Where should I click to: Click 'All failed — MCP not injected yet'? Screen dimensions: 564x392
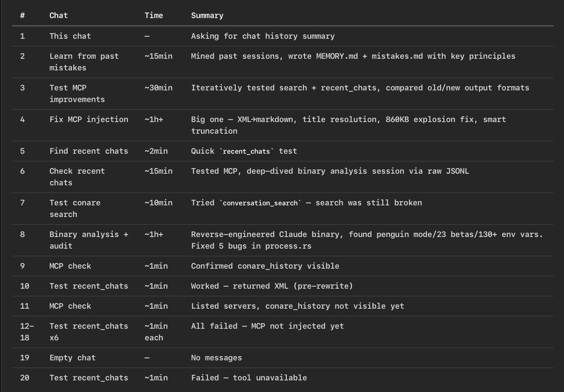pyautogui.click(x=267, y=326)
